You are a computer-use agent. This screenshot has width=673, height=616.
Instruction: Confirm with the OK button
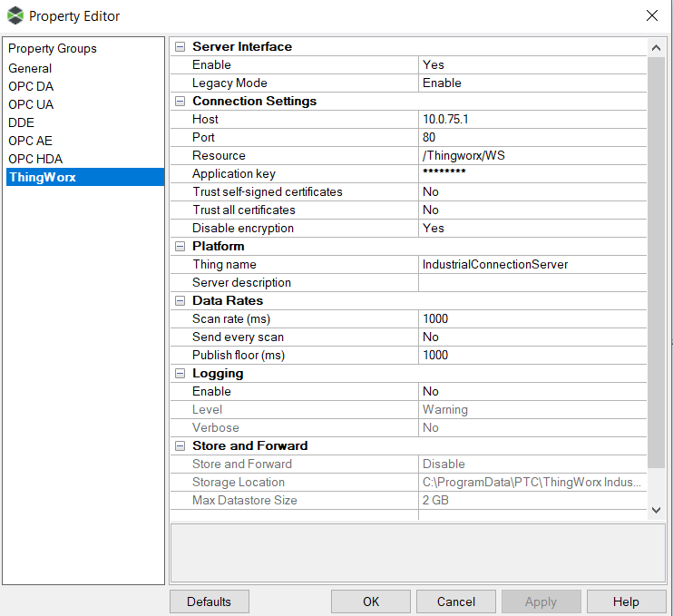click(x=371, y=601)
